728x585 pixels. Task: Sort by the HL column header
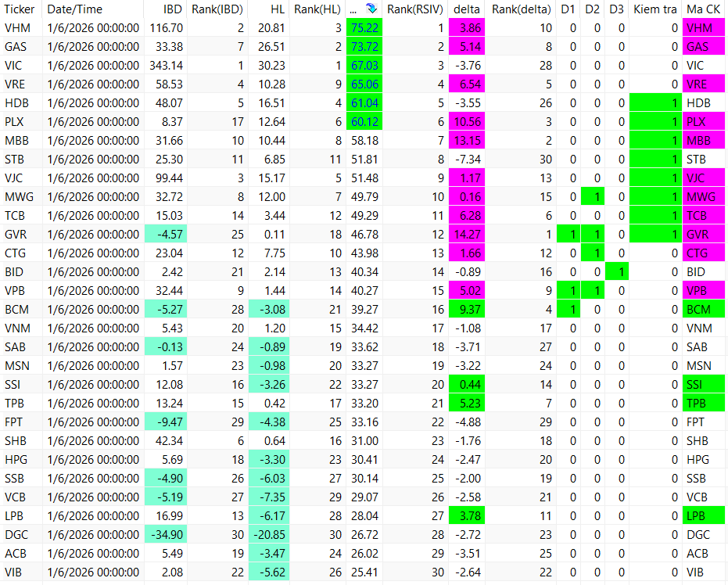coord(269,9)
